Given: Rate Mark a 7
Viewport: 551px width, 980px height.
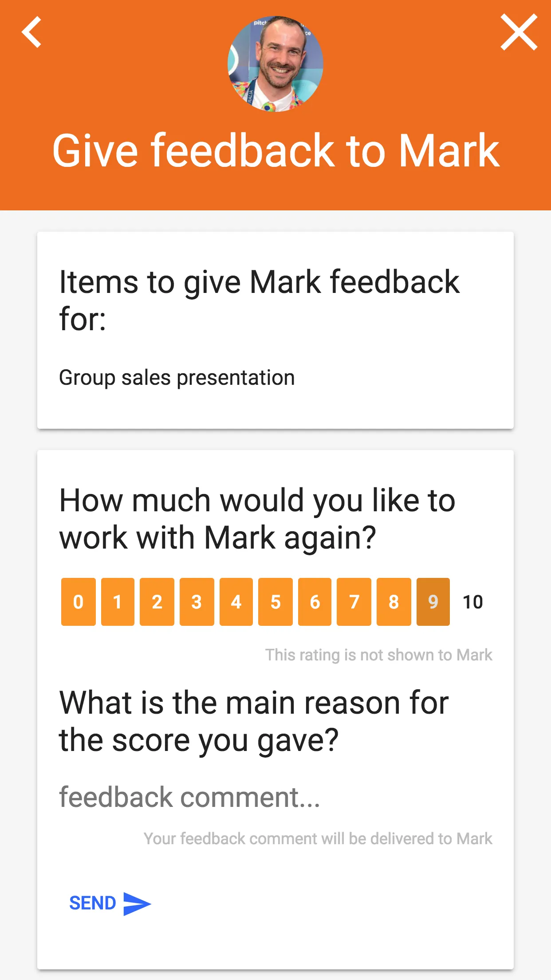Looking at the screenshot, I should pos(354,602).
